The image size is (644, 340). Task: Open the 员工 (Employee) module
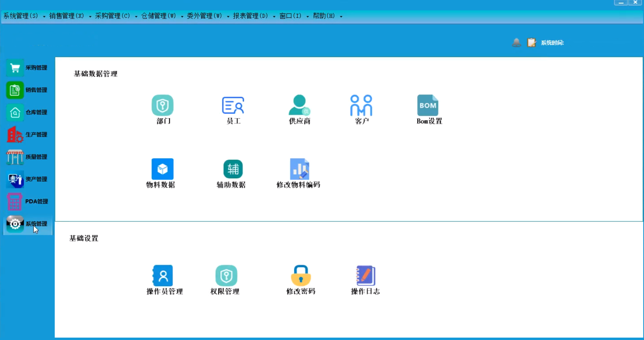233,106
